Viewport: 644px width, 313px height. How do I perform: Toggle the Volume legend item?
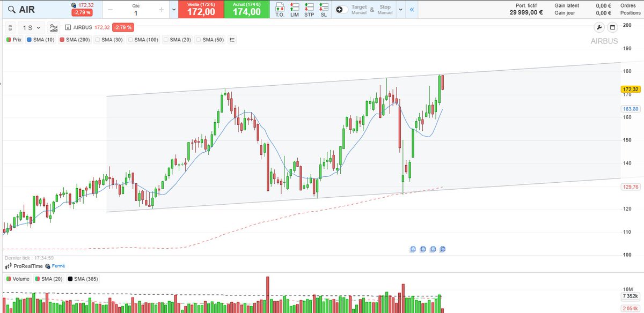[x=18, y=279]
